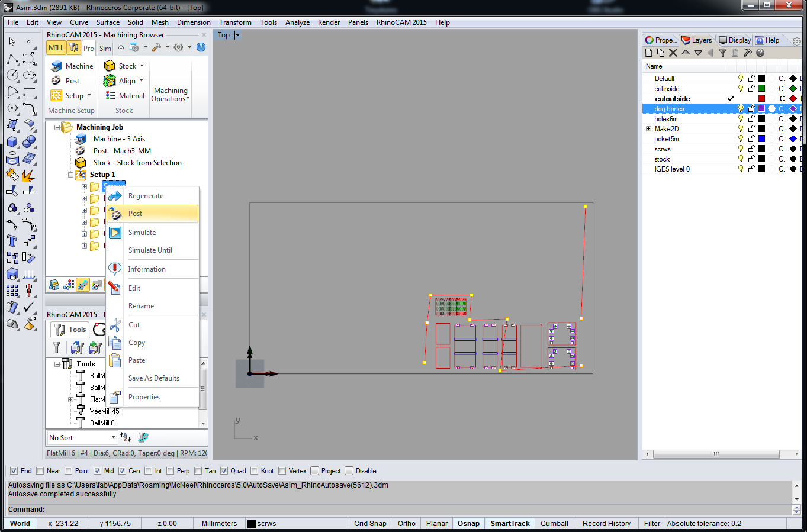
Task: Open the Analyze menu
Action: (297, 22)
